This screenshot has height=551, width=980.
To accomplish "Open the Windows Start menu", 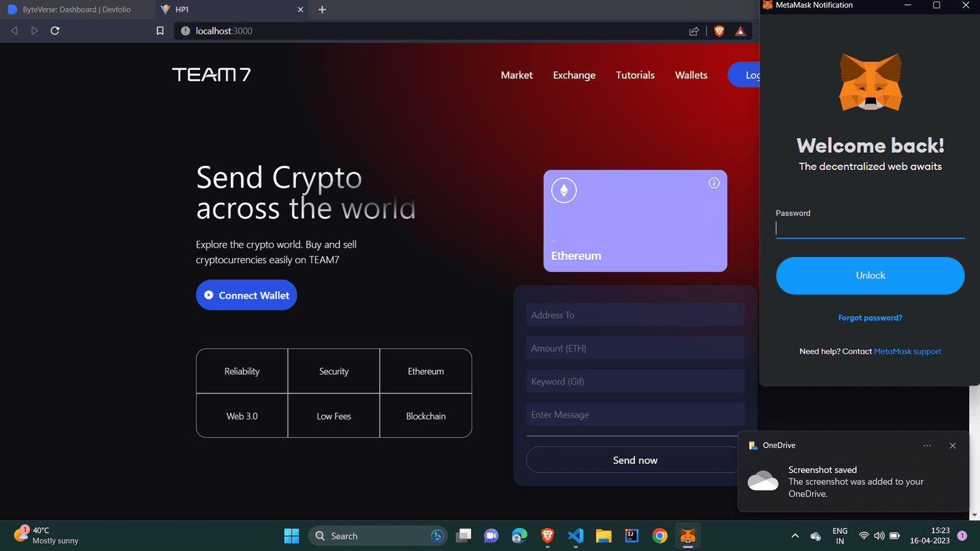I will tap(291, 536).
